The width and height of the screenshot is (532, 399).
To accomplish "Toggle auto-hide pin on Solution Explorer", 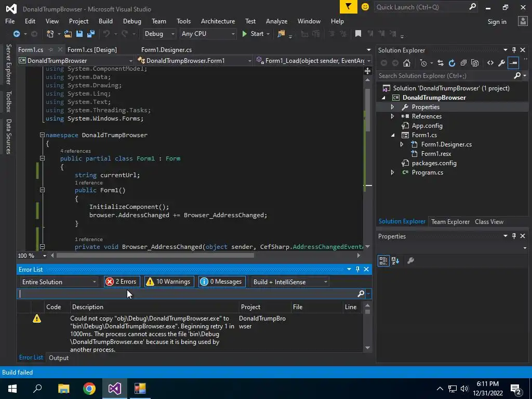I will (514, 50).
